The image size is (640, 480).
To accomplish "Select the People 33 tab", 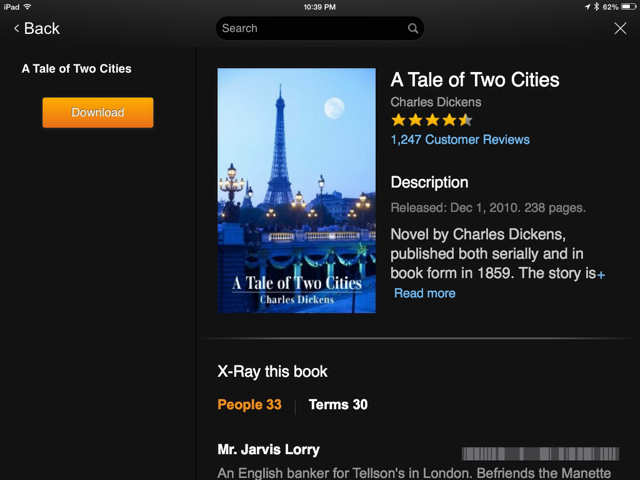I will (249, 404).
